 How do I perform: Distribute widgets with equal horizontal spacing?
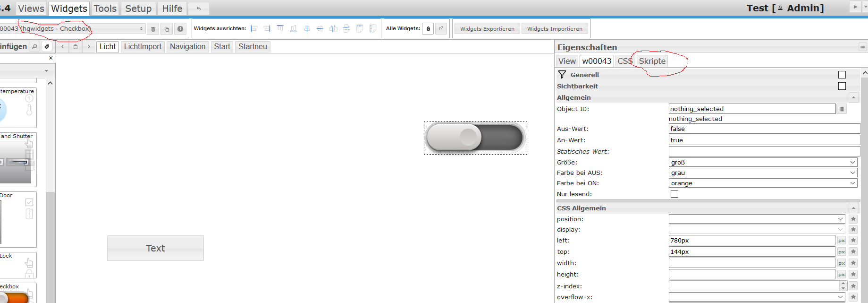click(x=333, y=28)
